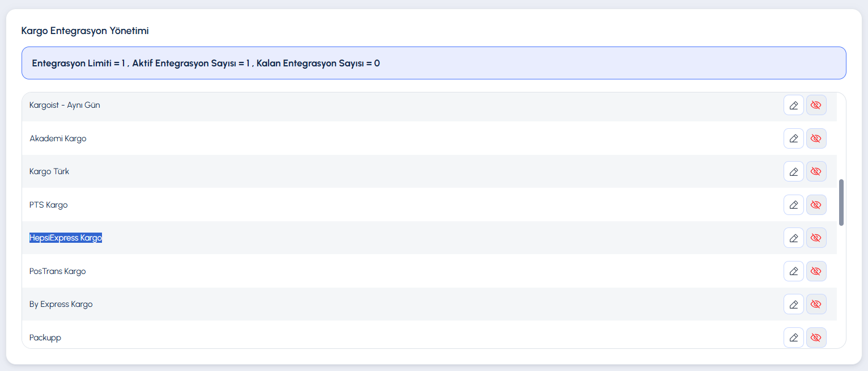
Task: Click pencil icon for Kargo Türk
Action: tap(793, 171)
